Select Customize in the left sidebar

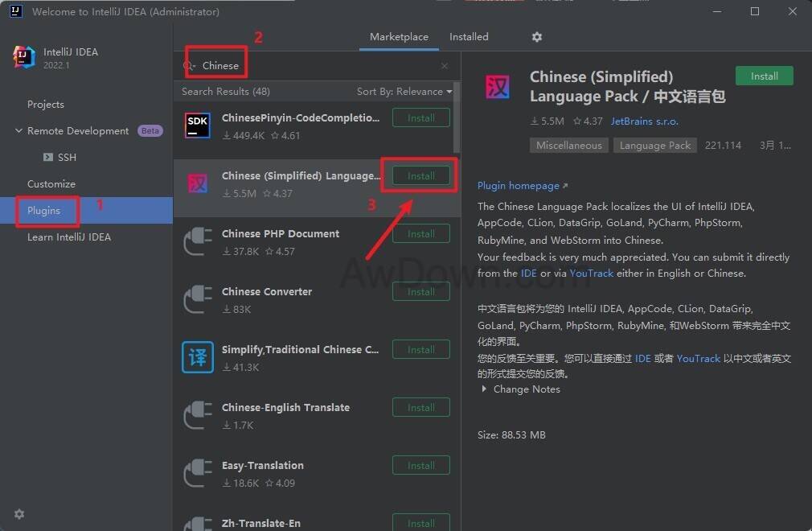(x=51, y=184)
